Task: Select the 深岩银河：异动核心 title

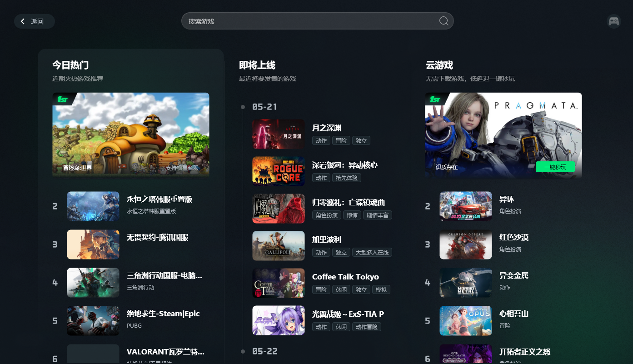Action: point(345,165)
